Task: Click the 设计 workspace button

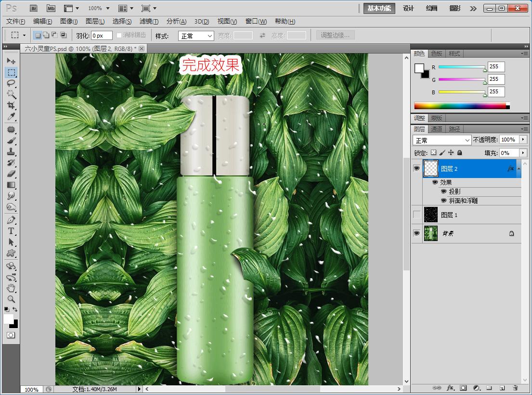Action: coord(408,8)
